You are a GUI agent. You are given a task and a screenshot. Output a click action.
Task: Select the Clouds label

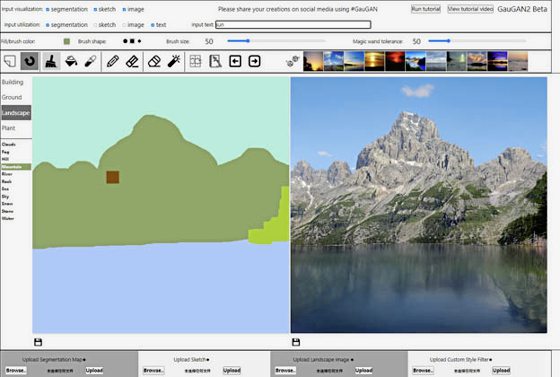9,144
